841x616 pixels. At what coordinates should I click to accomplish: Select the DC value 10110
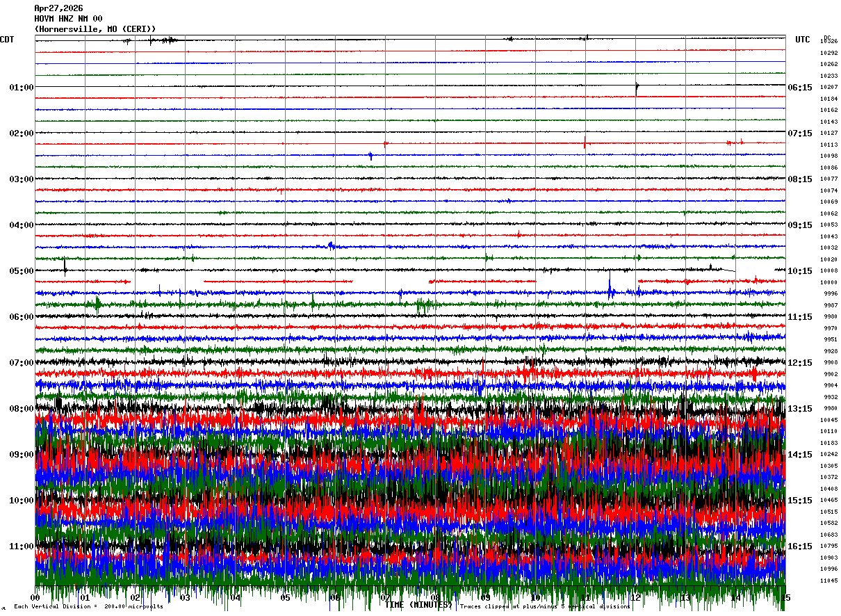click(x=828, y=432)
